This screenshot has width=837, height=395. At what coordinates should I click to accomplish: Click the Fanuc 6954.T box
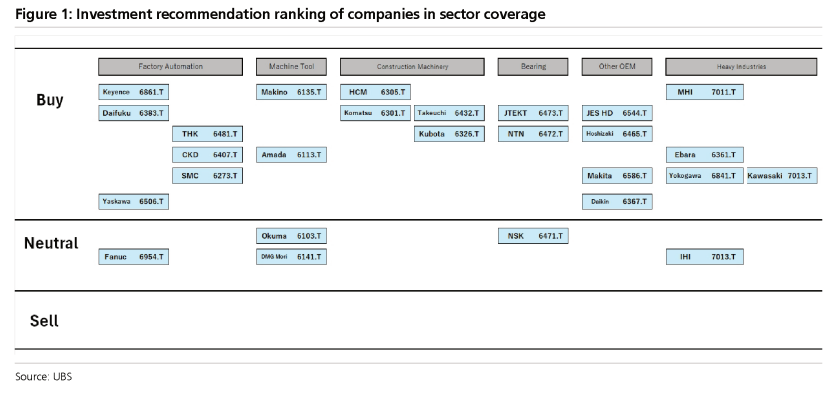(133, 257)
